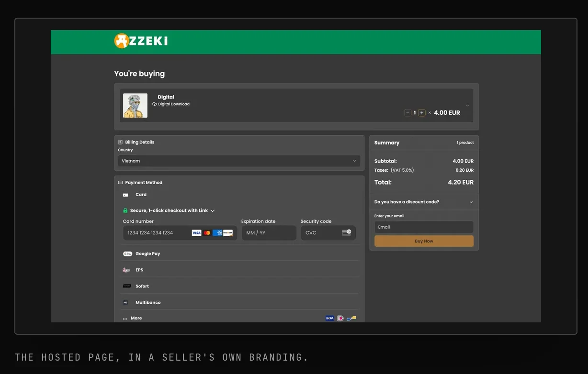
Task: Click the iDEAL logo icon
Action: click(340, 318)
